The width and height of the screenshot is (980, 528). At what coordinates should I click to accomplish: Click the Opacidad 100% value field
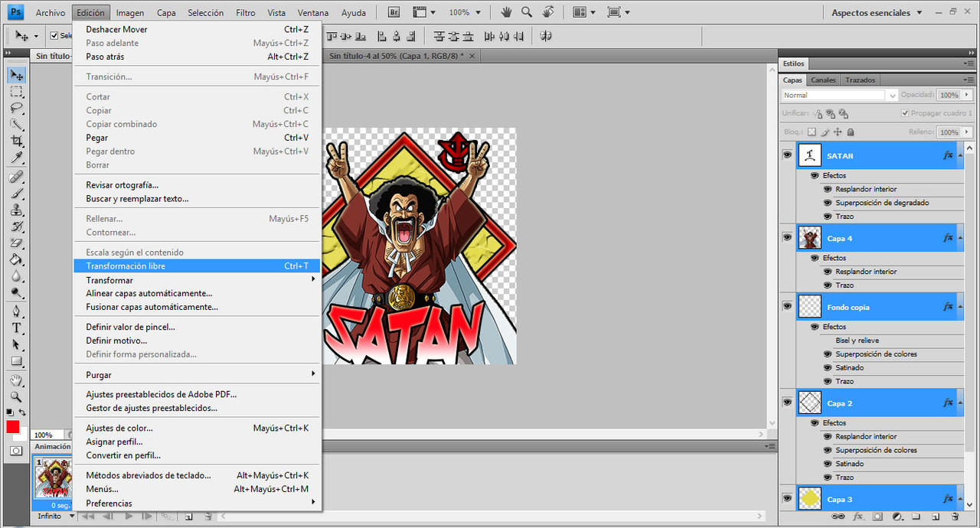pyautogui.click(x=949, y=95)
